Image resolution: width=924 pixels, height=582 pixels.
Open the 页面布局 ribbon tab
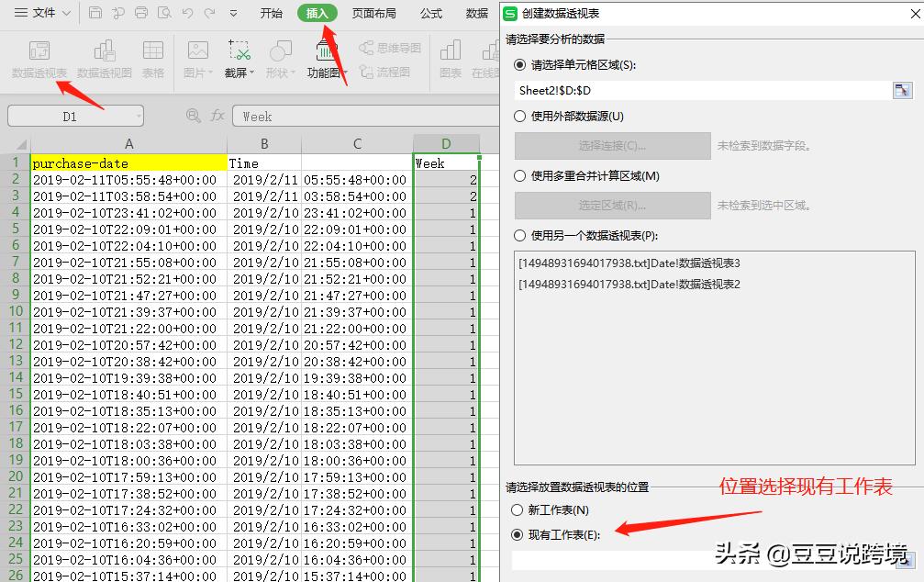(x=373, y=13)
